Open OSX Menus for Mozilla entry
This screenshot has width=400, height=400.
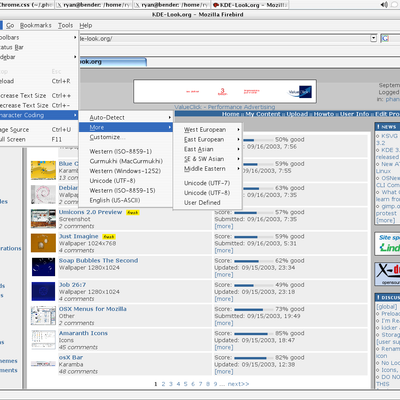pyautogui.click(x=93, y=309)
